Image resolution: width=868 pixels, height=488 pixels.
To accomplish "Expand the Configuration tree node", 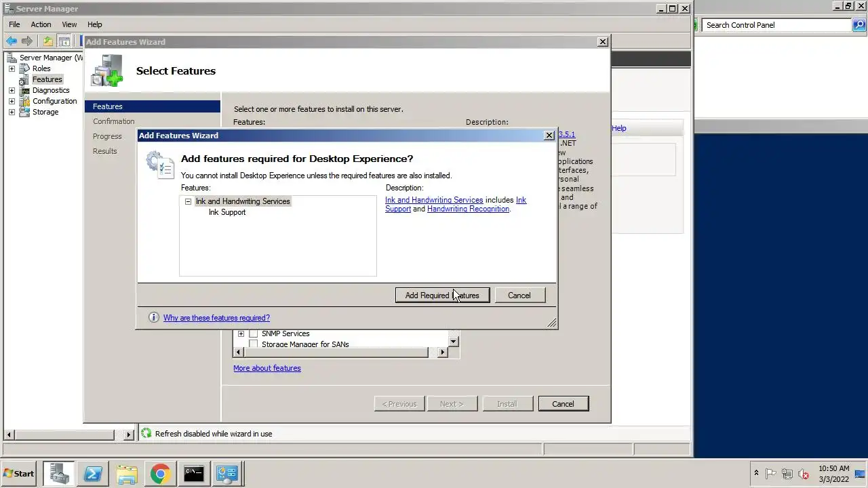I will coord(12,101).
